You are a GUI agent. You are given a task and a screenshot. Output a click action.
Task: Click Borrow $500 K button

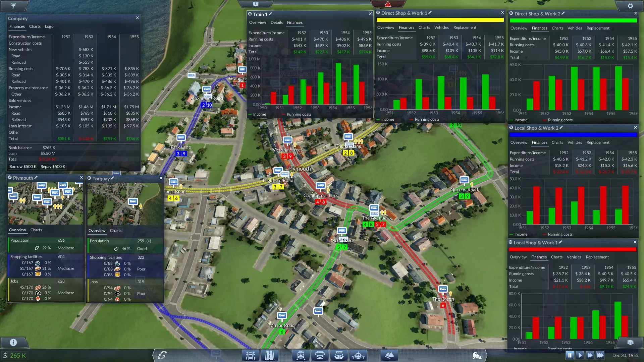23,167
